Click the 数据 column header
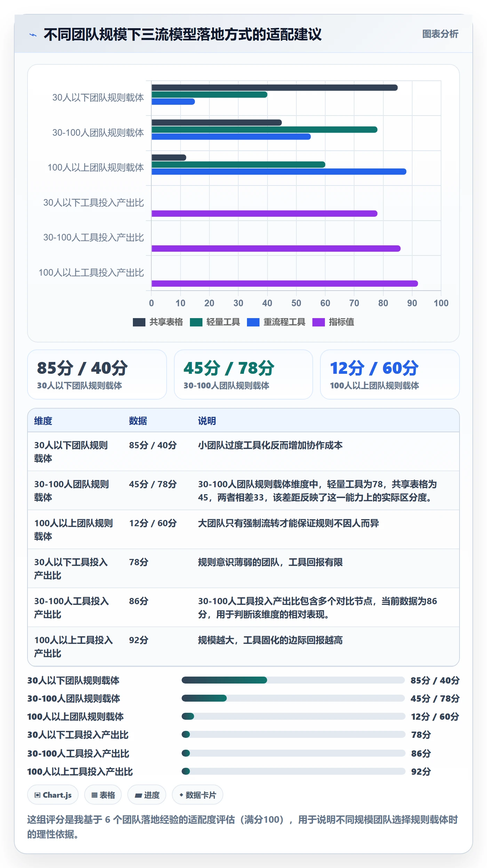The image size is (487, 868). tap(138, 421)
